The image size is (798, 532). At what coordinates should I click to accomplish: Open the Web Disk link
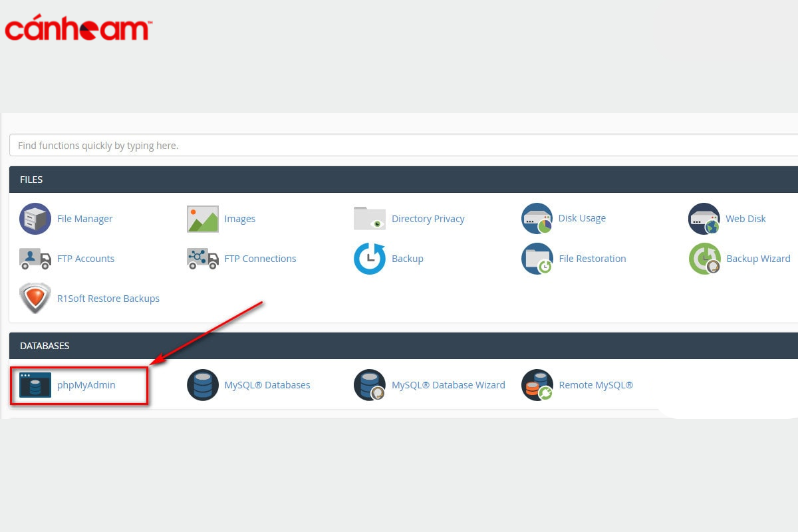(x=745, y=219)
